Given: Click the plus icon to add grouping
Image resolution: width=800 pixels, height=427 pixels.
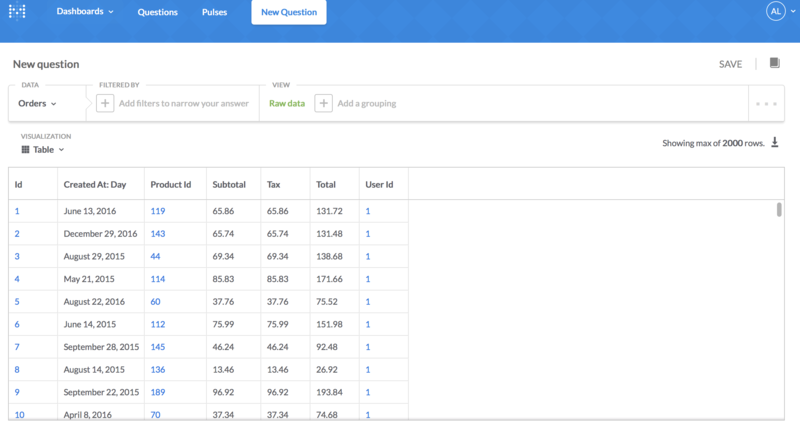Looking at the screenshot, I should pyautogui.click(x=323, y=103).
